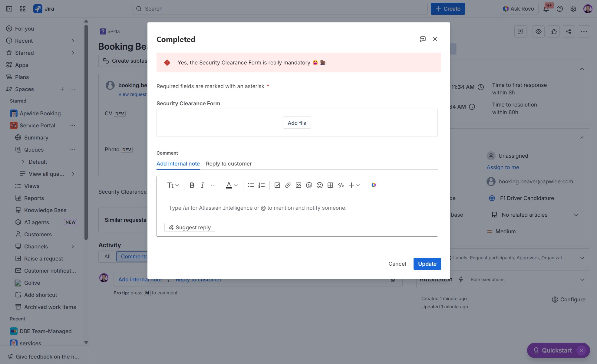This screenshot has height=364, width=597.
Task: Insert a table in comment editor
Action: (330, 185)
